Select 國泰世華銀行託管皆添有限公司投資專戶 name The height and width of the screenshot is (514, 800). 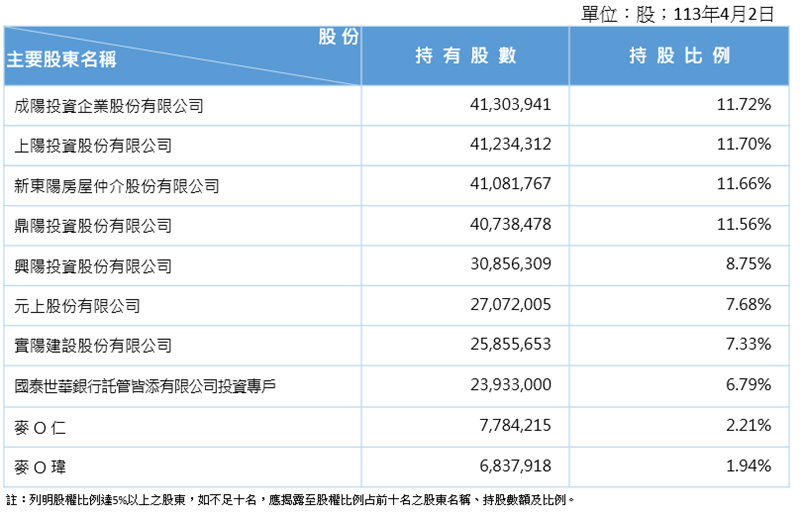point(145,386)
